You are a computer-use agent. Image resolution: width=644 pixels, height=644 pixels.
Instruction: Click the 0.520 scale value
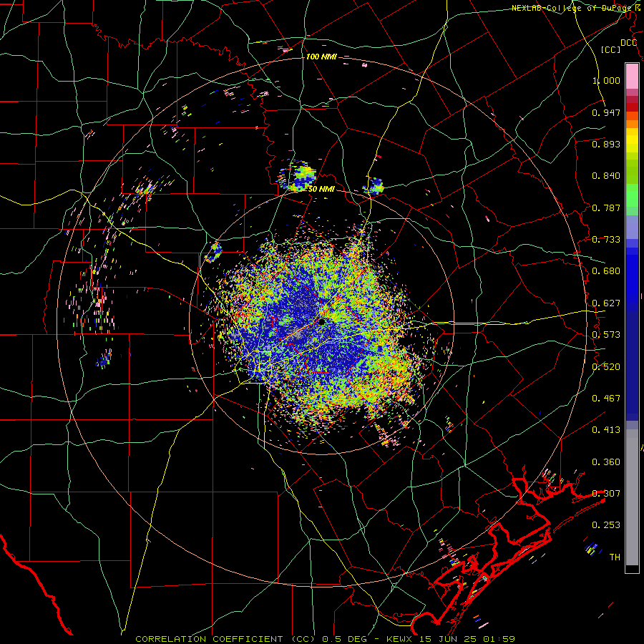pyautogui.click(x=606, y=367)
